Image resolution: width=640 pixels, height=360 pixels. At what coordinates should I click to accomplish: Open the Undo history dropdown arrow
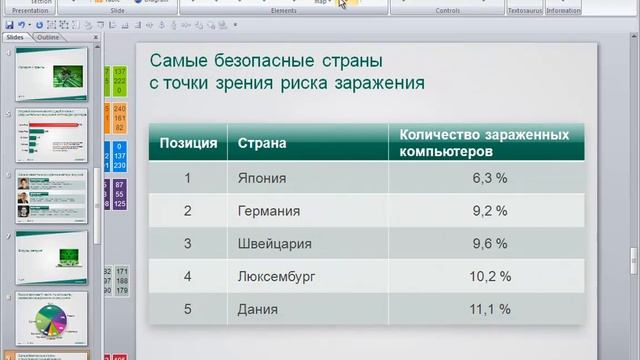[29, 25]
